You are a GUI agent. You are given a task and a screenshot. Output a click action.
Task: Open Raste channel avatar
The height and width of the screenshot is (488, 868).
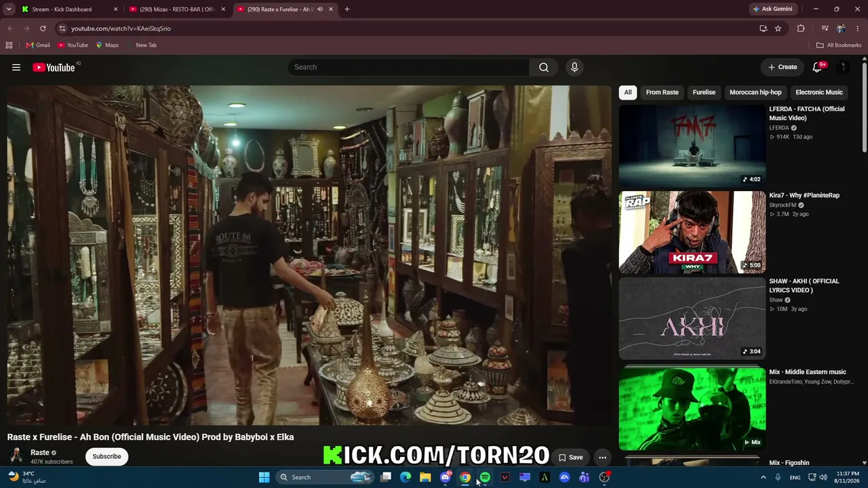click(16, 456)
